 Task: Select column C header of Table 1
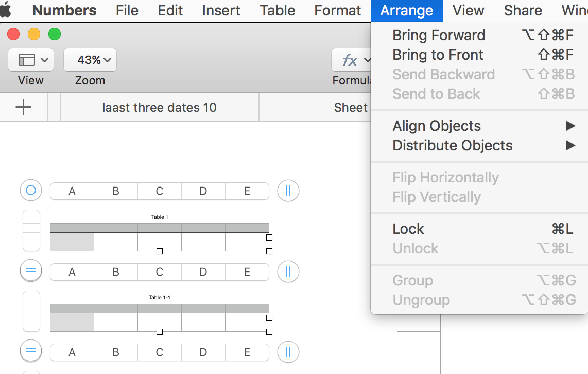point(160,191)
